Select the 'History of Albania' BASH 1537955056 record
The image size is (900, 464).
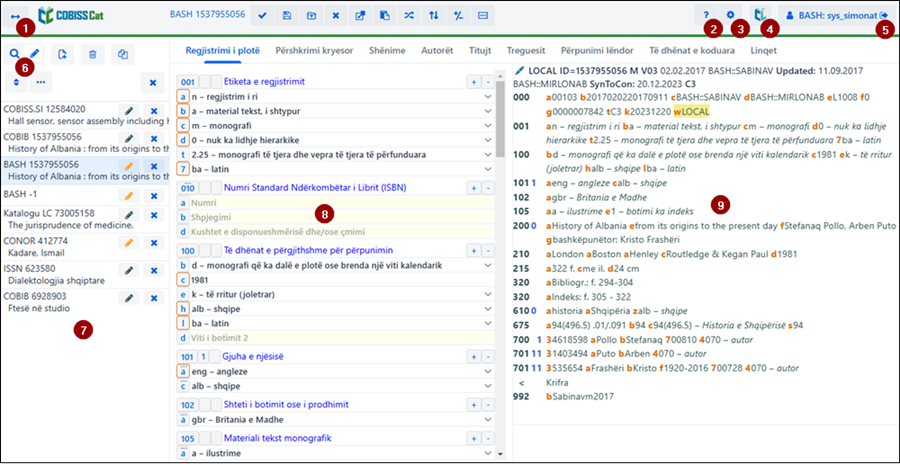pos(85,170)
